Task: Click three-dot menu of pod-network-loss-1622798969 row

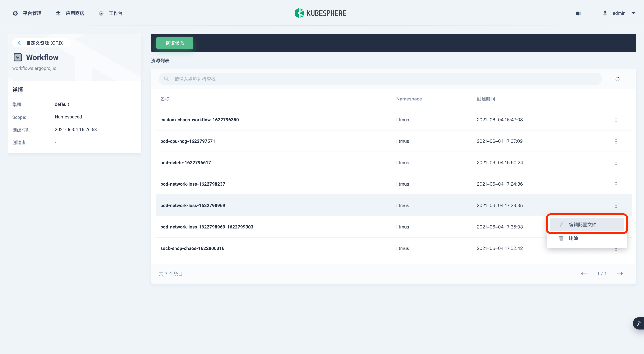Action: click(x=616, y=206)
